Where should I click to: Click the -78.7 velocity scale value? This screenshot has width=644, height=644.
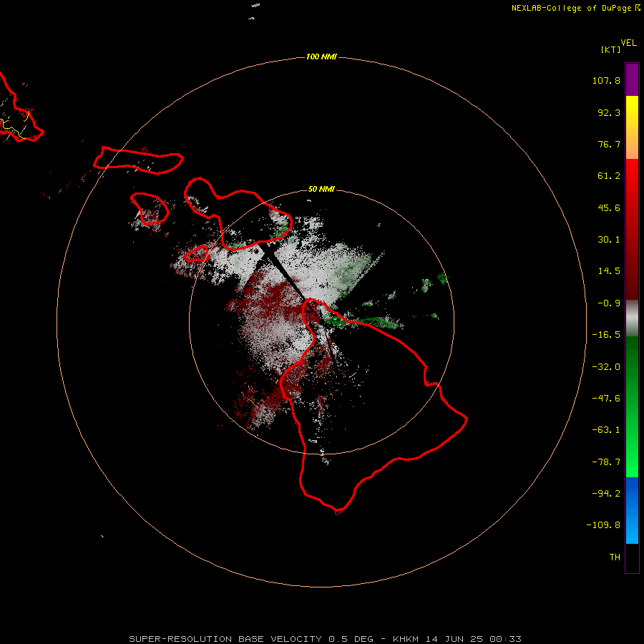(x=606, y=462)
